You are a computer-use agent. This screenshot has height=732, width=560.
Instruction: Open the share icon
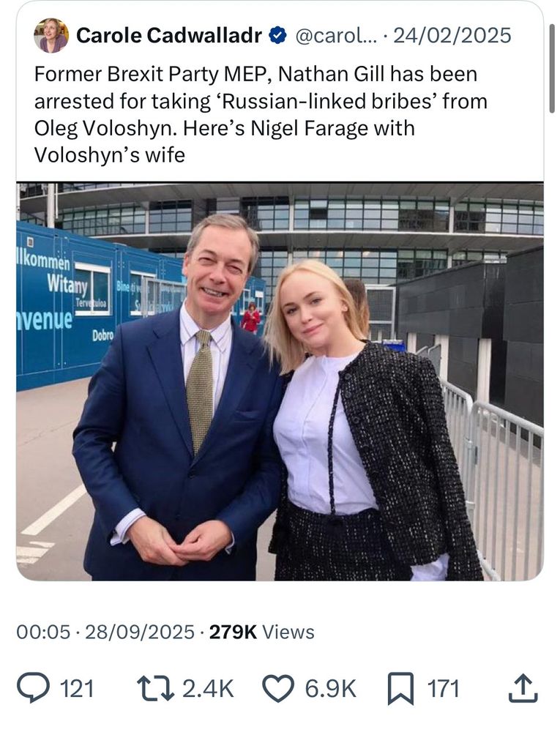524,687
